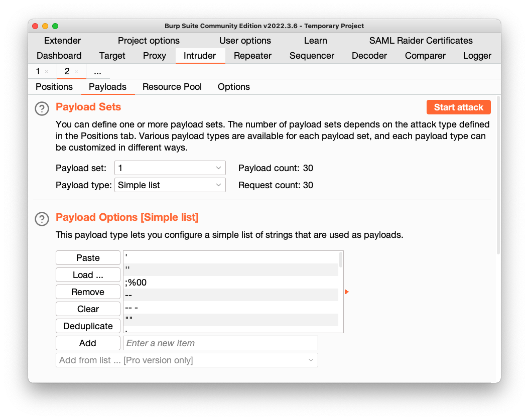Image resolution: width=529 pixels, height=420 pixels.
Task: Open SAML Raider Certificates tab
Action: pos(421,41)
